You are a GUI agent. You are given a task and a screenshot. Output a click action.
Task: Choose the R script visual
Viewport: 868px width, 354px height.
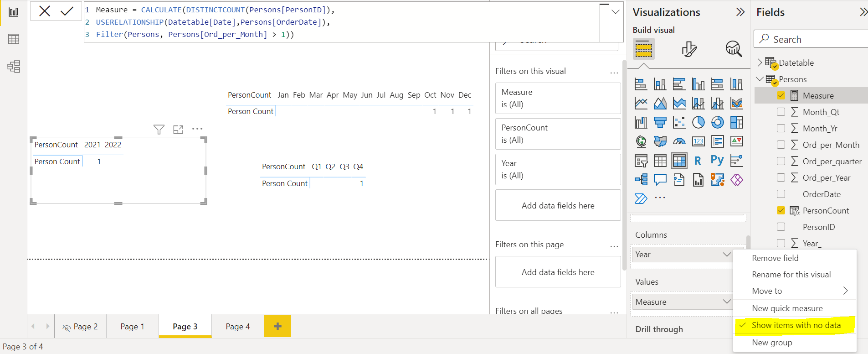698,161
